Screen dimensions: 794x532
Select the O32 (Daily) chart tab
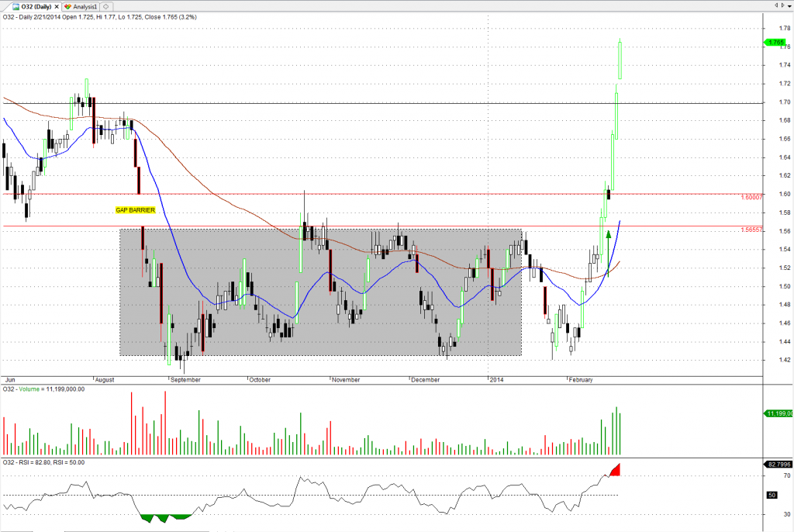[x=31, y=5]
